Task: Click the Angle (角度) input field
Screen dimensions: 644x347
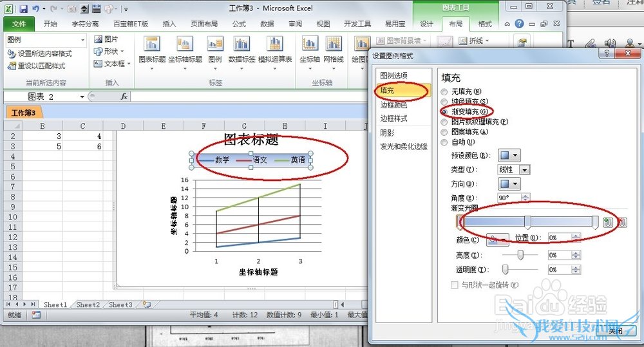Action: (509, 198)
